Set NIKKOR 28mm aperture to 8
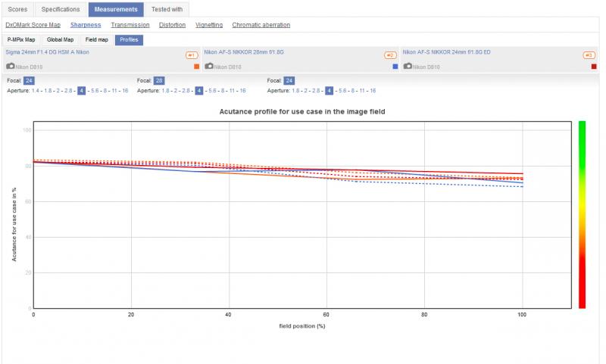The image size is (606, 364). [x=223, y=91]
